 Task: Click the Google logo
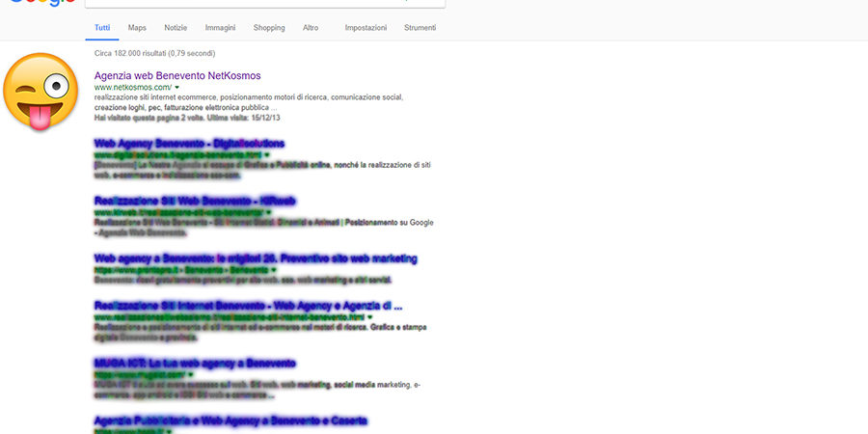point(39,3)
